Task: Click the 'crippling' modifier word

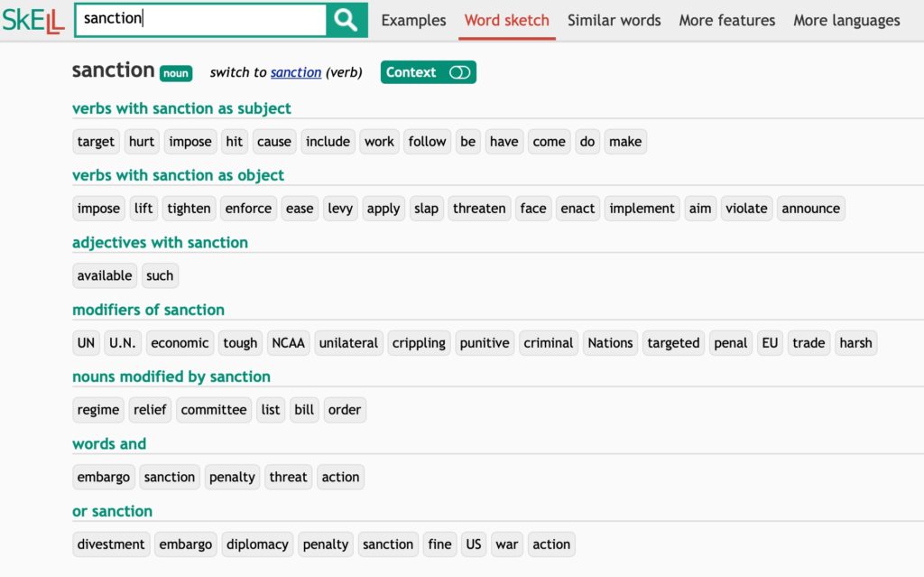Action: tap(419, 343)
